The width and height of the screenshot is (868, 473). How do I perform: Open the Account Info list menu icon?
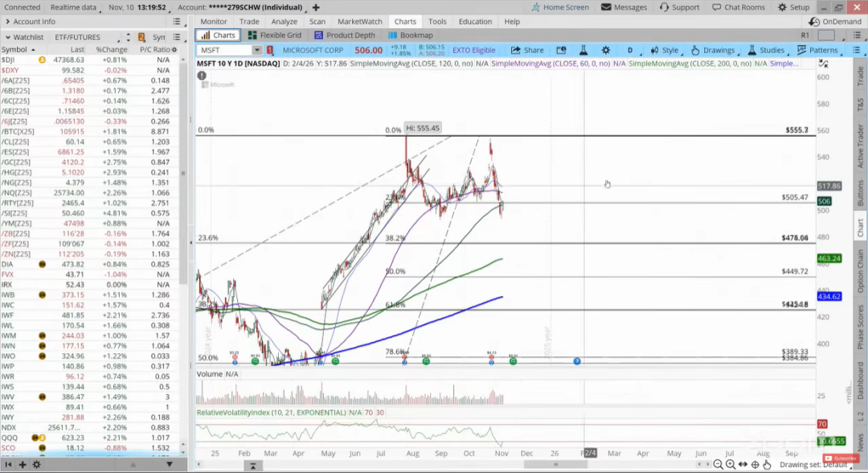pos(177,22)
